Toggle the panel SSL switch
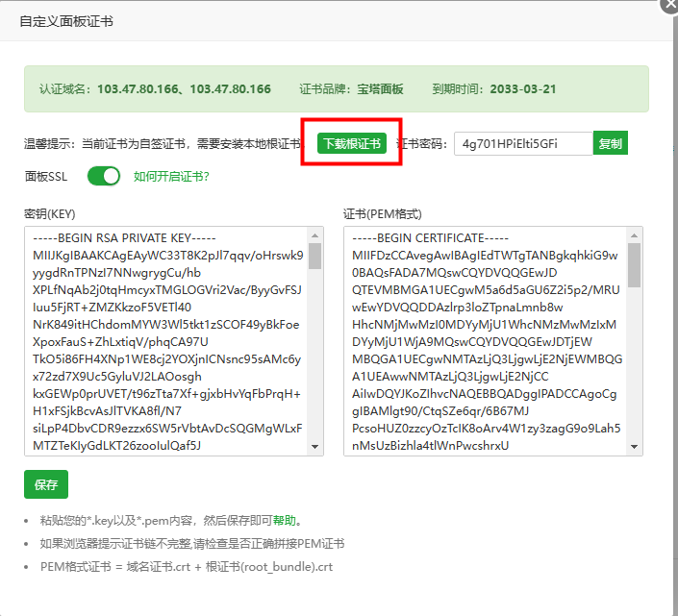Image resolution: width=678 pixels, height=616 pixels. pos(104,176)
